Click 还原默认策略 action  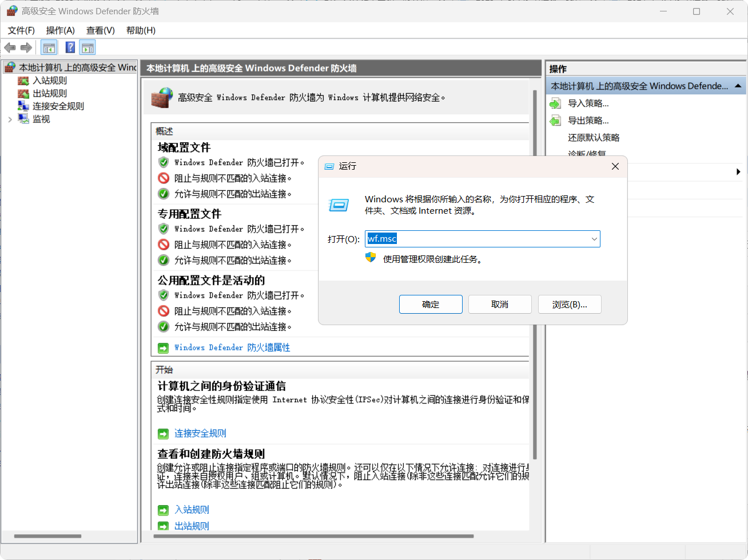point(594,138)
